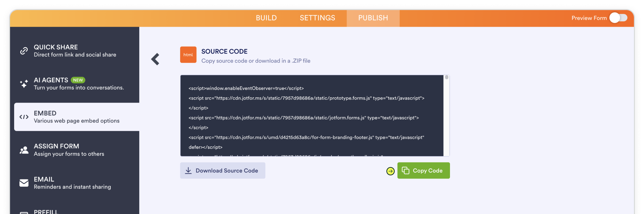644x214 pixels.
Task: Click the SOURCE CODE heading
Action: coord(224,51)
